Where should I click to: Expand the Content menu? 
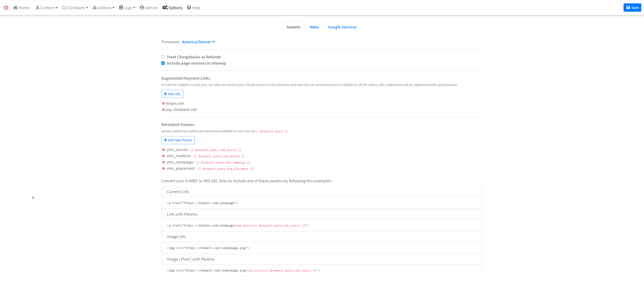(x=47, y=8)
